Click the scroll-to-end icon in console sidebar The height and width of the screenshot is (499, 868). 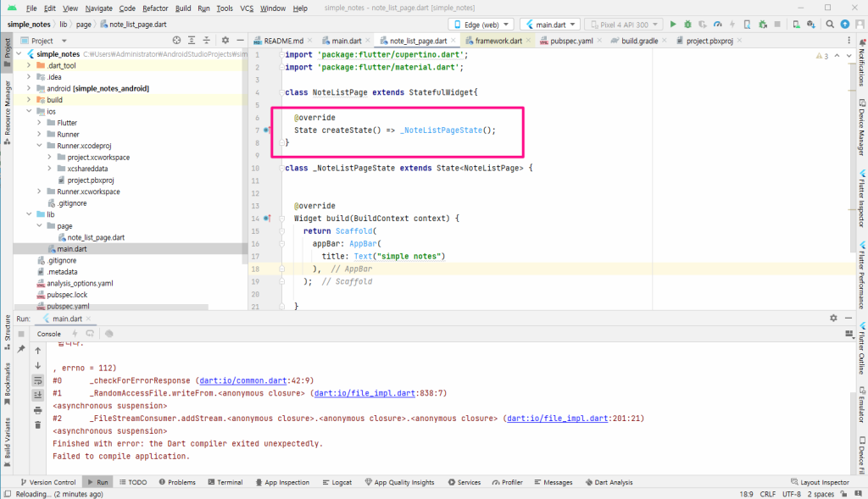tap(37, 395)
